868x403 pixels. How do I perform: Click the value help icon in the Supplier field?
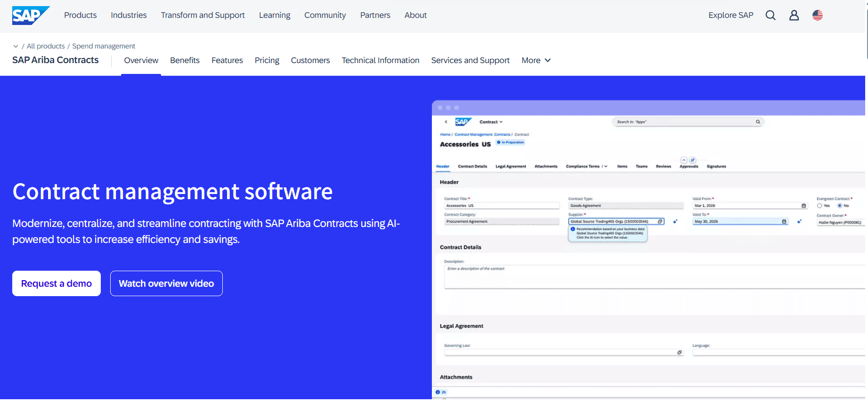(x=660, y=221)
